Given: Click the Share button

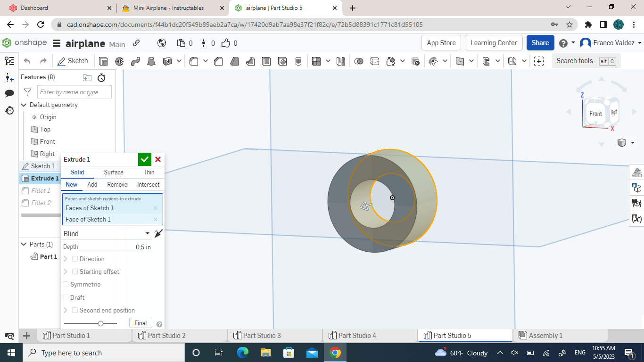Looking at the screenshot, I should [540, 42].
